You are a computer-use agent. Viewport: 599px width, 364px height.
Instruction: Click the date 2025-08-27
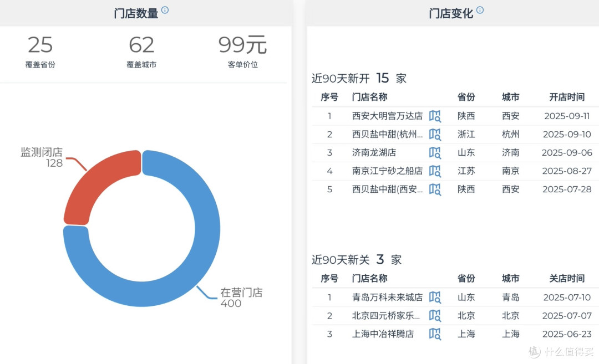pos(567,171)
